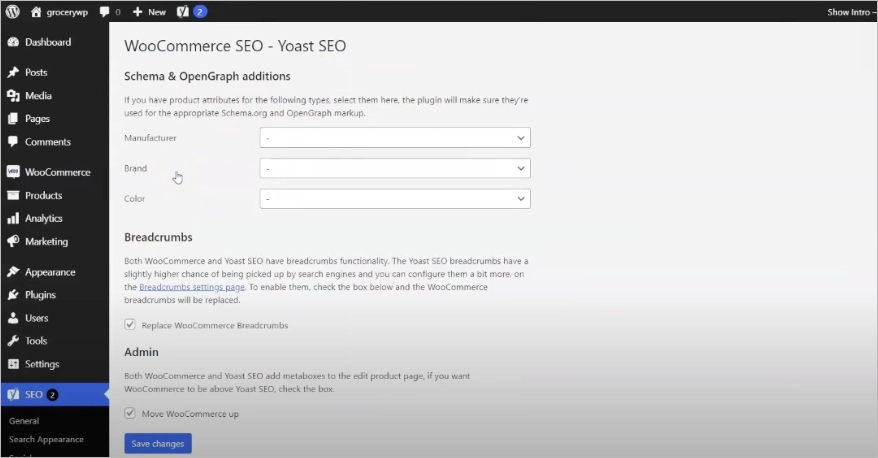Screen dimensions: 878x458
Task: Open Yoast icon in admin bar
Action: (x=183, y=12)
